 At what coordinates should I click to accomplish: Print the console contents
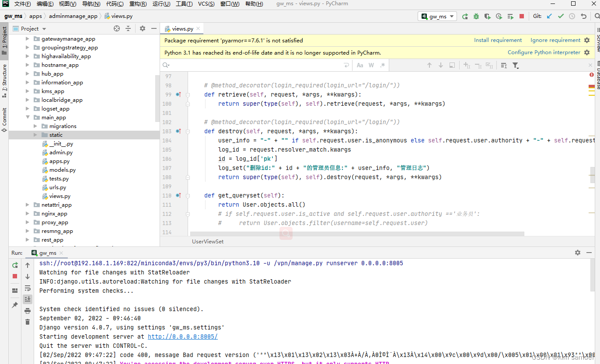click(27, 311)
